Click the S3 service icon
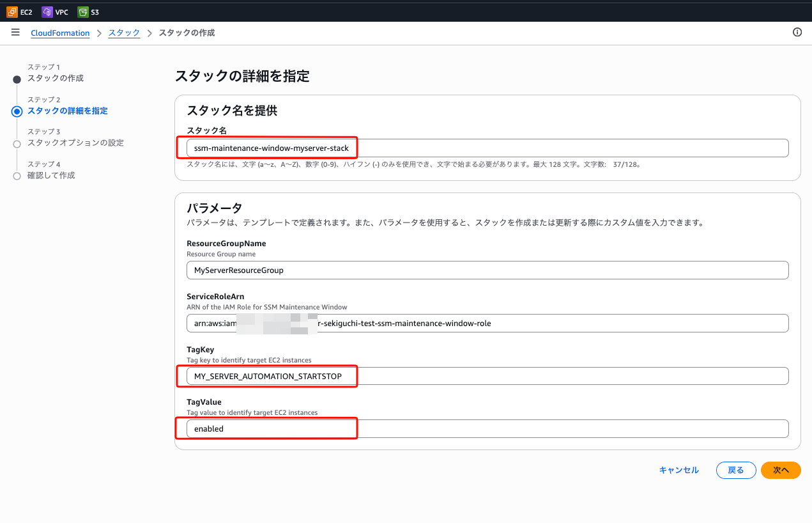Screen dimensions: 812x523 [82, 12]
